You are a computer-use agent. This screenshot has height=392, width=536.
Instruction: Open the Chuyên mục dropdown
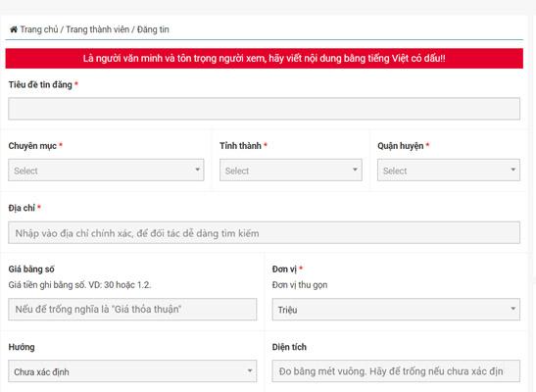coord(106,170)
